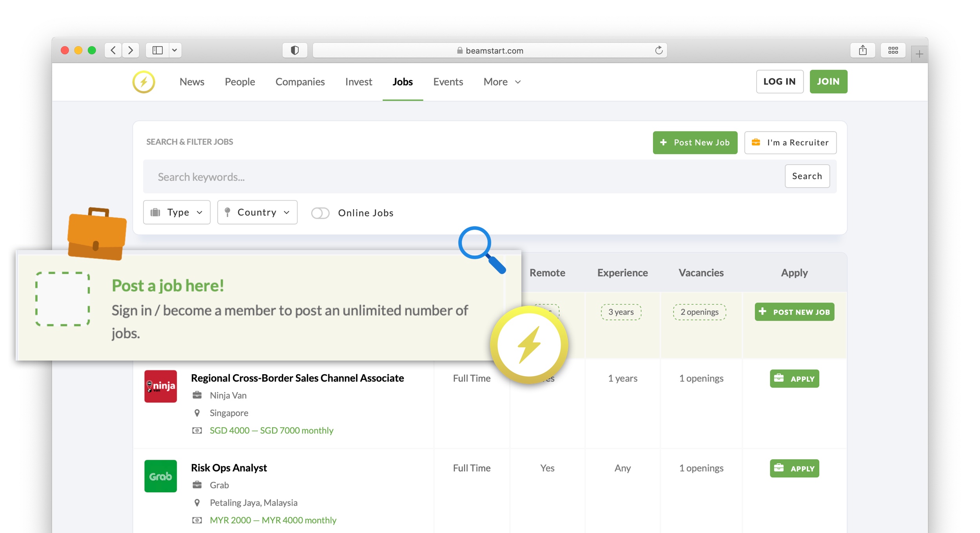Open the Ninja Van company logo
Viewport: 980px width, 533px height.
[160, 386]
